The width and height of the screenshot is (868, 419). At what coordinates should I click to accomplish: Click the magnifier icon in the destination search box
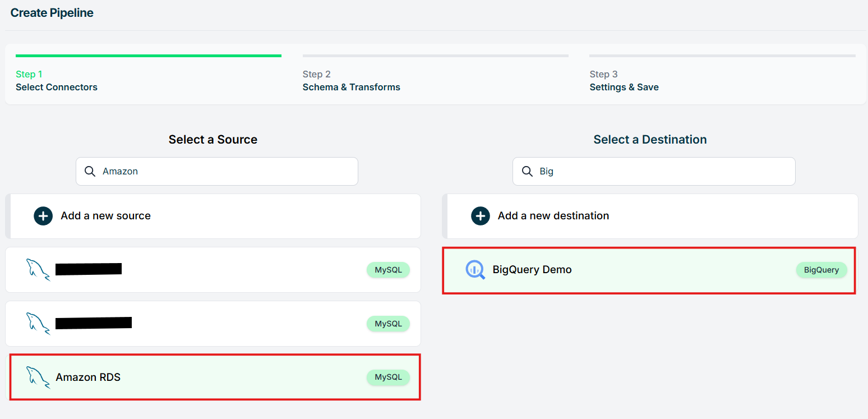pyautogui.click(x=527, y=171)
